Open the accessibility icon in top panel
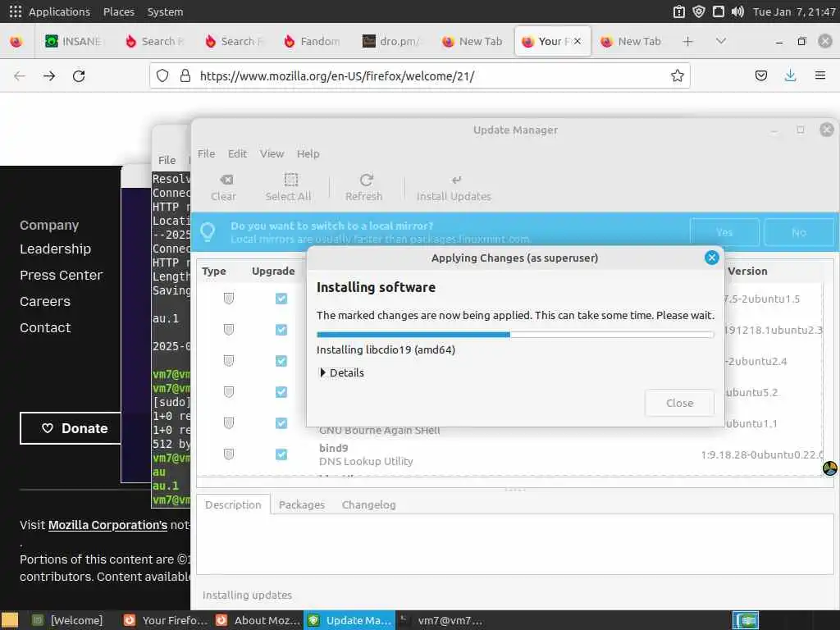 click(x=678, y=11)
